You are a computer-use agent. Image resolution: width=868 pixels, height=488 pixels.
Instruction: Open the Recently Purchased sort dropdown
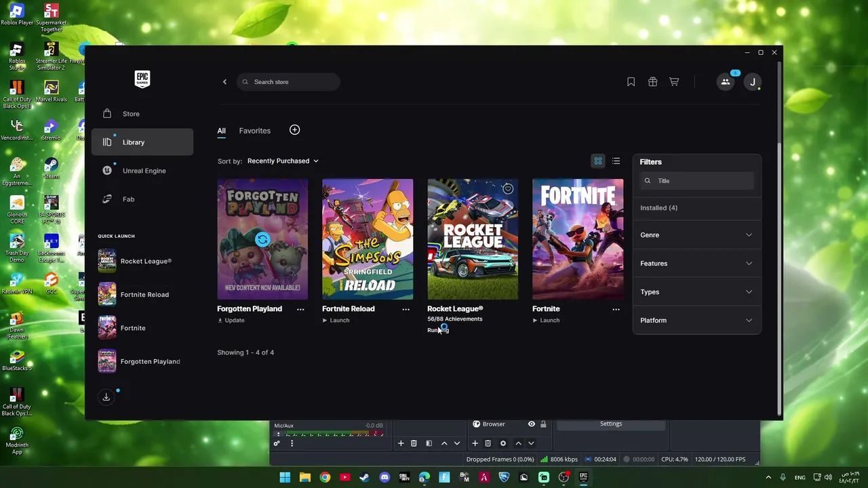(283, 161)
